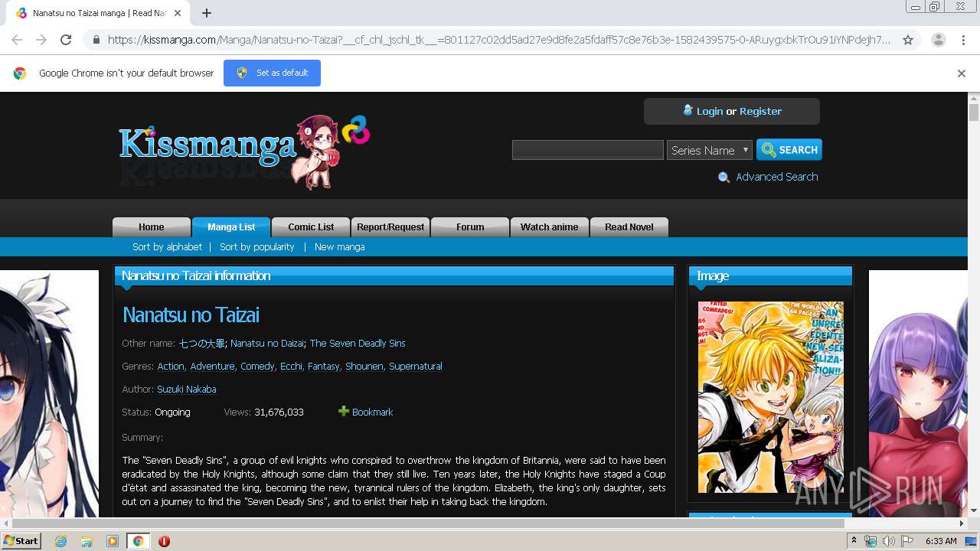Viewport: 980px width, 551px height.
Task: Click the login user icon
Action: tap(688, 110)
